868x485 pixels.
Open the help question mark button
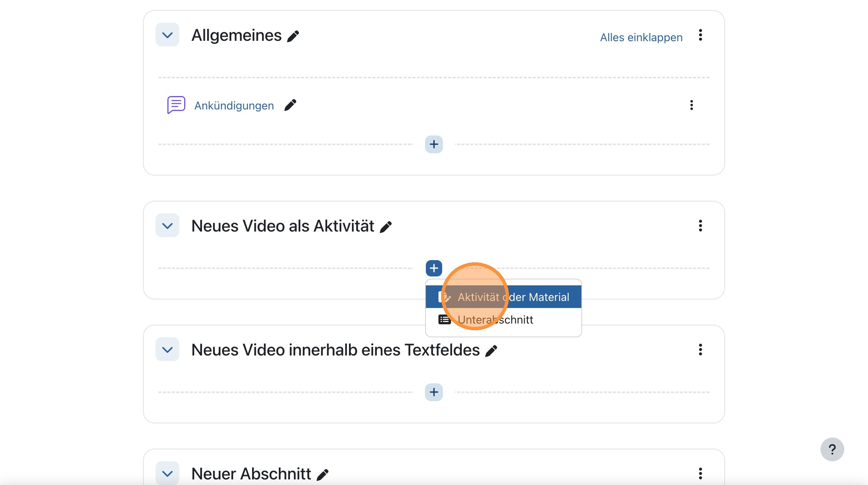(833, 449)
